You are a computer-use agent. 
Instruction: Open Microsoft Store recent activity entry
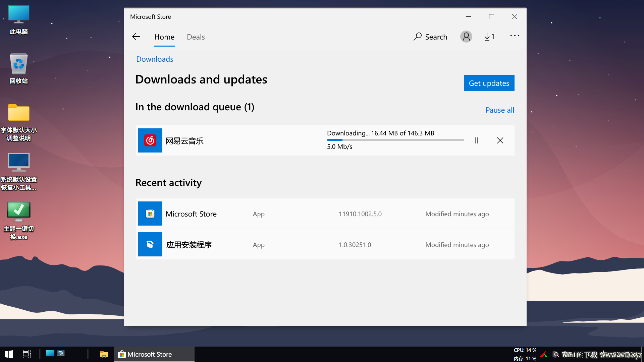pyautogui.click(x=325, y=214)
